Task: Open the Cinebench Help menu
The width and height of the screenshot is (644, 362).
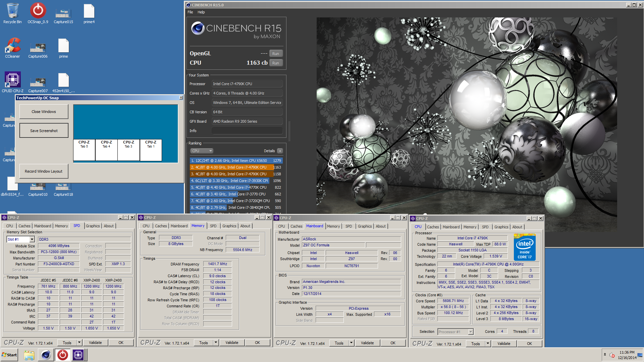Action: click(x=201, y=12)
